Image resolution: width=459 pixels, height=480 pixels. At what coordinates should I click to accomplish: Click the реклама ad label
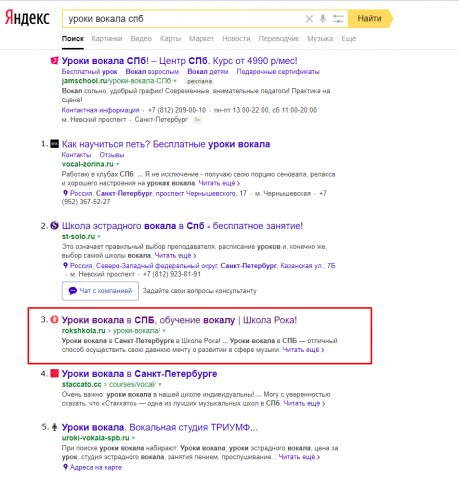(199, 81)
